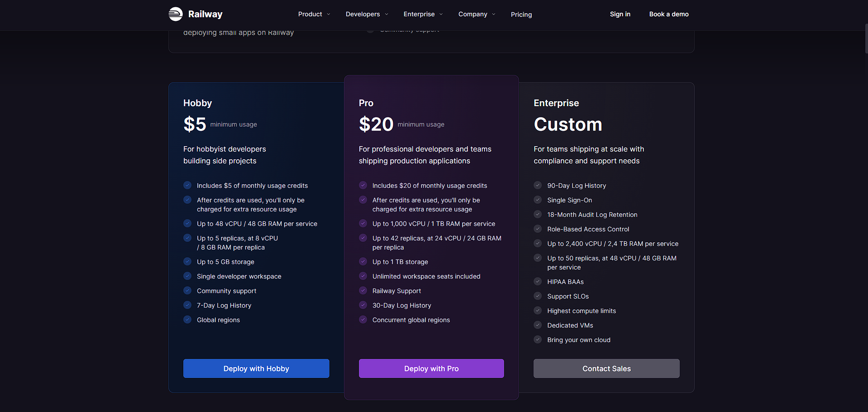
Task: Click checkmark icon beside '7-Day Log History'
Action: click(x=187, y=305)
